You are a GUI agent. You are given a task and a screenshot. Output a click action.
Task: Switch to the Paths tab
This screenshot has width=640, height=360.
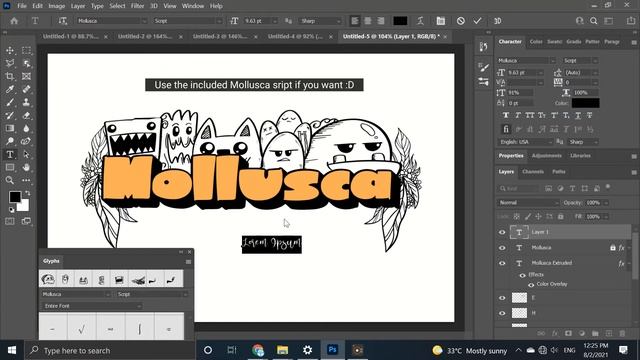tap(559, 172)
